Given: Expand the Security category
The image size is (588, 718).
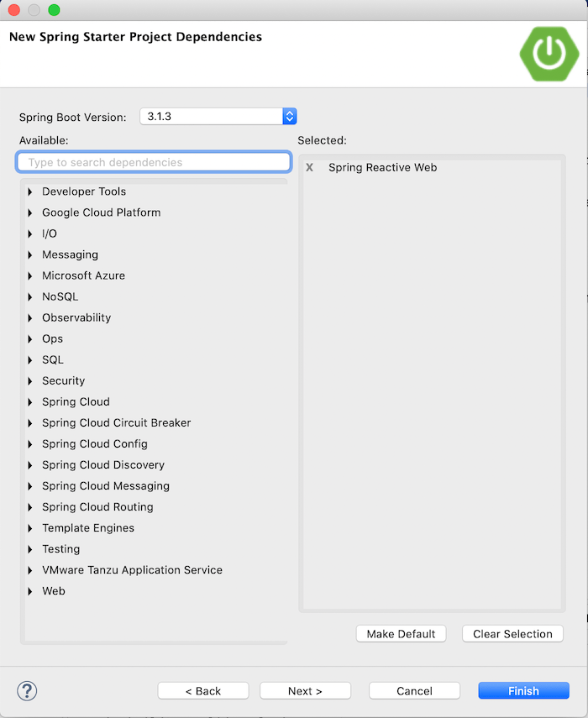Looking at the screenshot, I should point(32,380).
